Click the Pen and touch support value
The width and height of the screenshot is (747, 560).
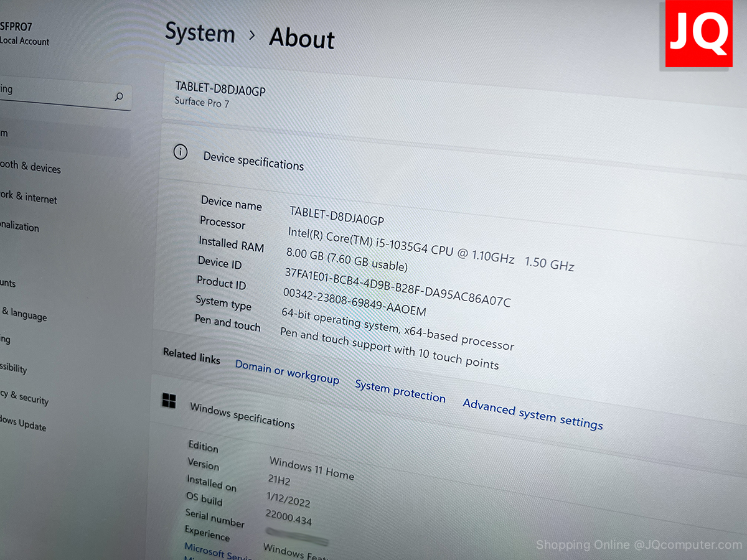(389, 348)
